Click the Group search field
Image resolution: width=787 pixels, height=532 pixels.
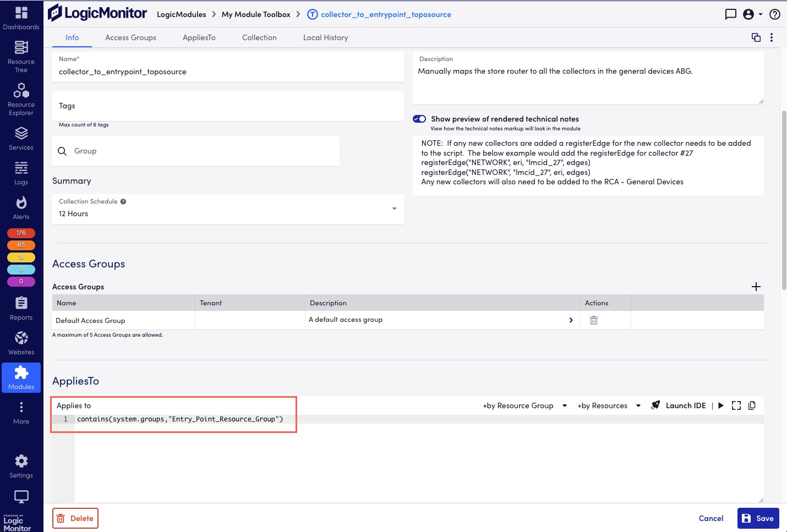(x=196, y=151)
